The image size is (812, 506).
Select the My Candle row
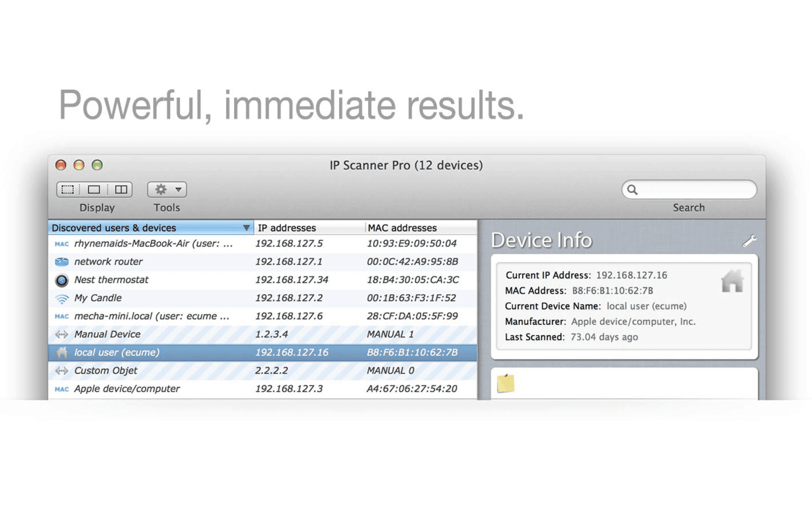pos(263,298)
